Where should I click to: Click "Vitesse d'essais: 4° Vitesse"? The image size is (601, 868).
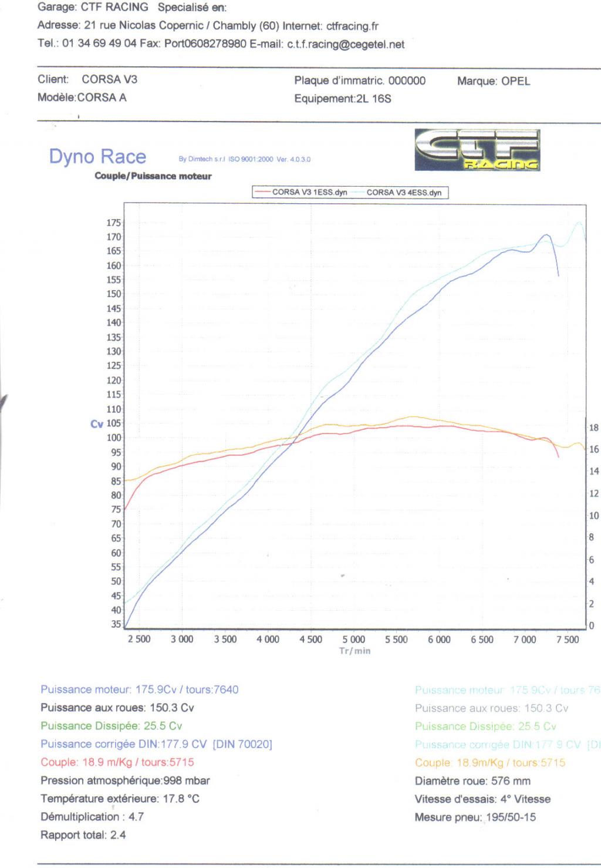click(x=483, y=799)
